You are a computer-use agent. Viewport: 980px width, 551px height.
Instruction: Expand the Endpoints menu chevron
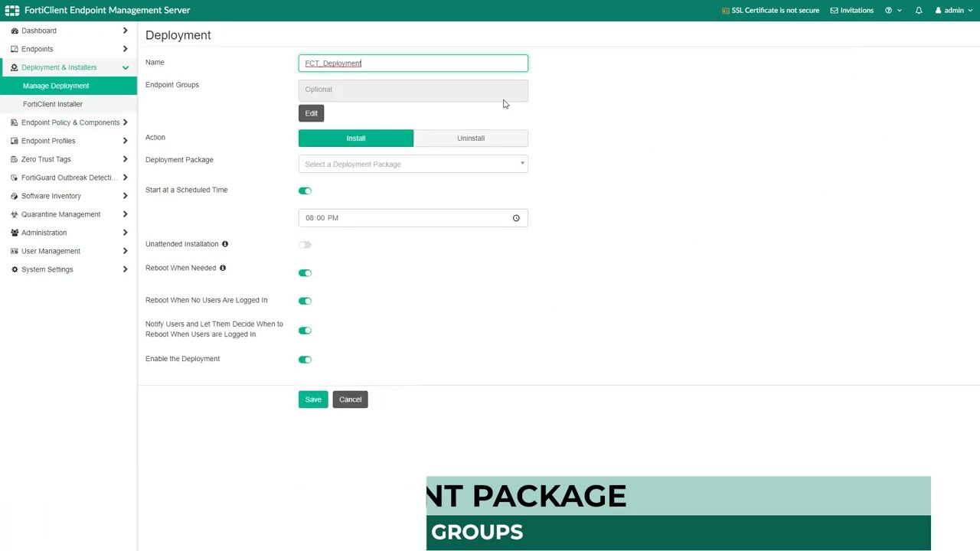tap(125, 49)
